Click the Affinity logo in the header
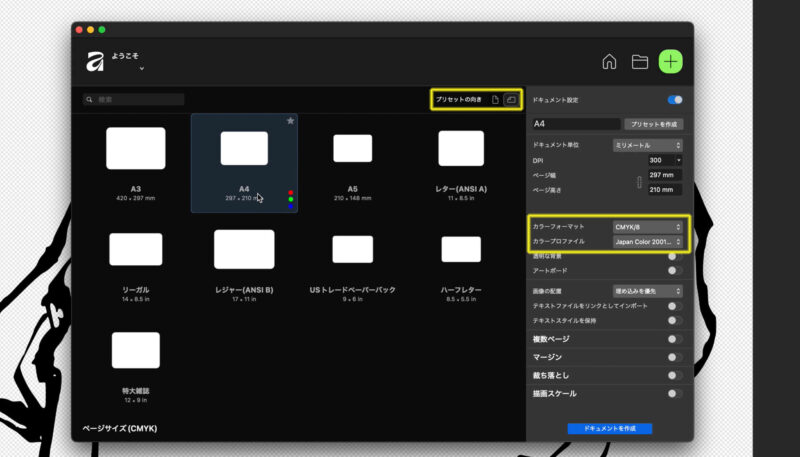800x457 pixels. [x=95, y=62]
